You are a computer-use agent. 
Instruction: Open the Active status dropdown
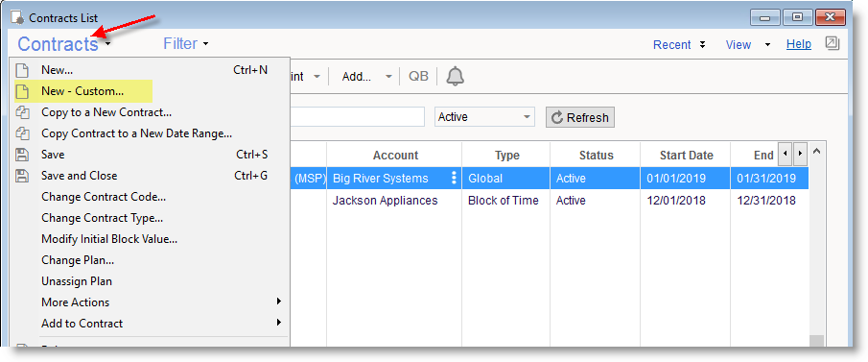[x=484, y=117]
